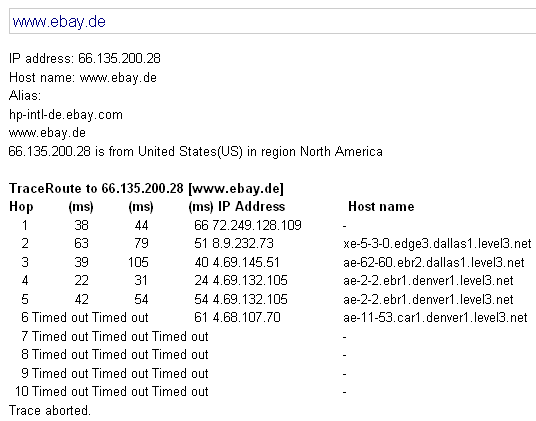536x421 pixels.
Task: Click the hp-intl-de.ebay.com alias text
Action: point(66,114)
